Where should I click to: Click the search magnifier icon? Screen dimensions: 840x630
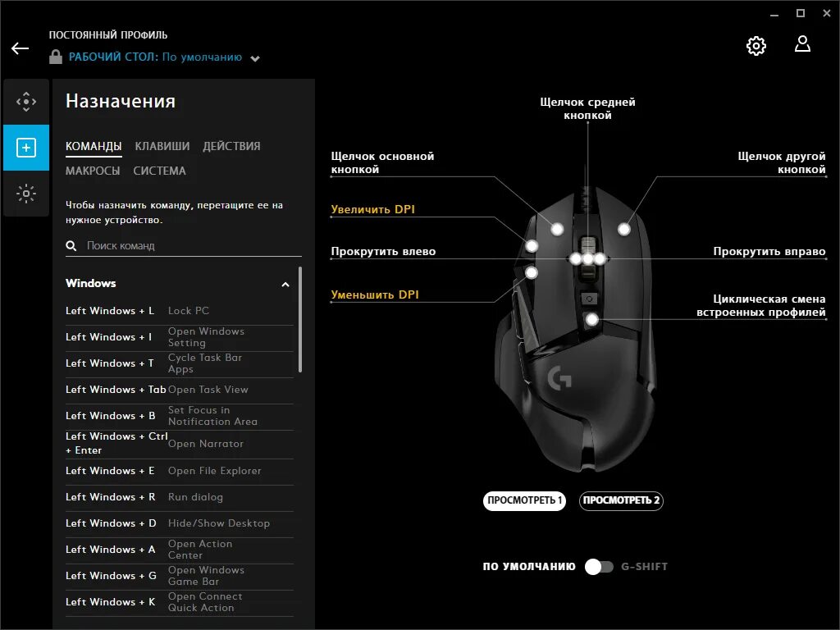tap(71, 246)
